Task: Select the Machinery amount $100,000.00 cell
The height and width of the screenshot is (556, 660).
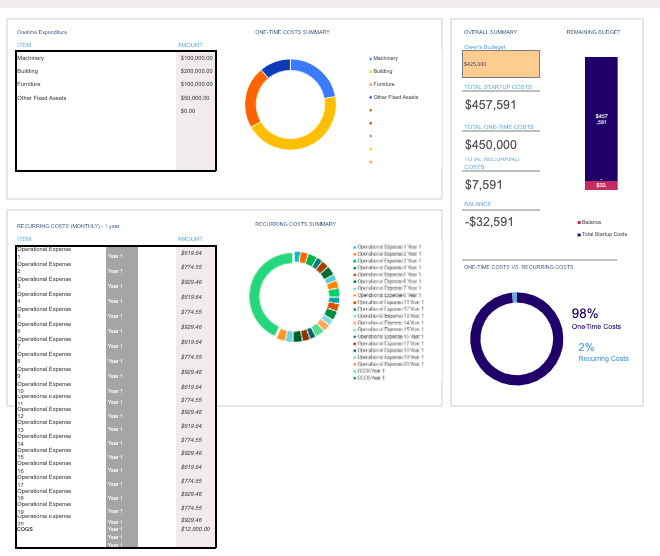Action: click(195, 59)
